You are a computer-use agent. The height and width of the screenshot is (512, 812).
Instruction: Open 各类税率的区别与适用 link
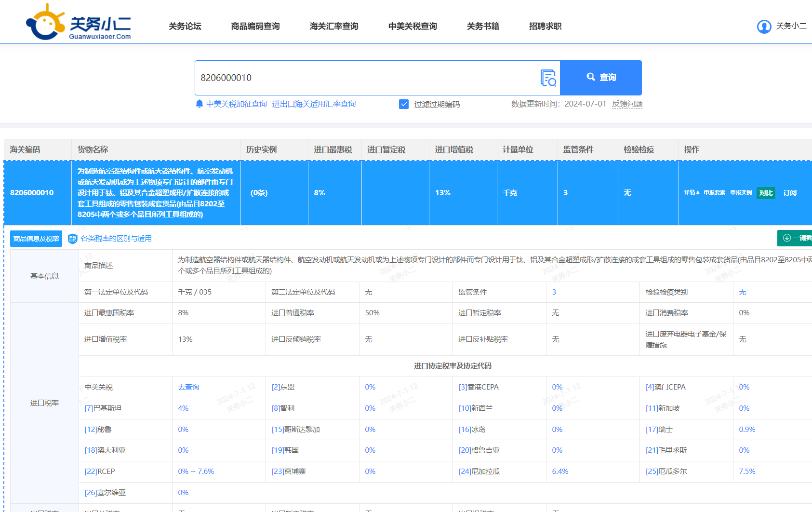pos(116,239)
